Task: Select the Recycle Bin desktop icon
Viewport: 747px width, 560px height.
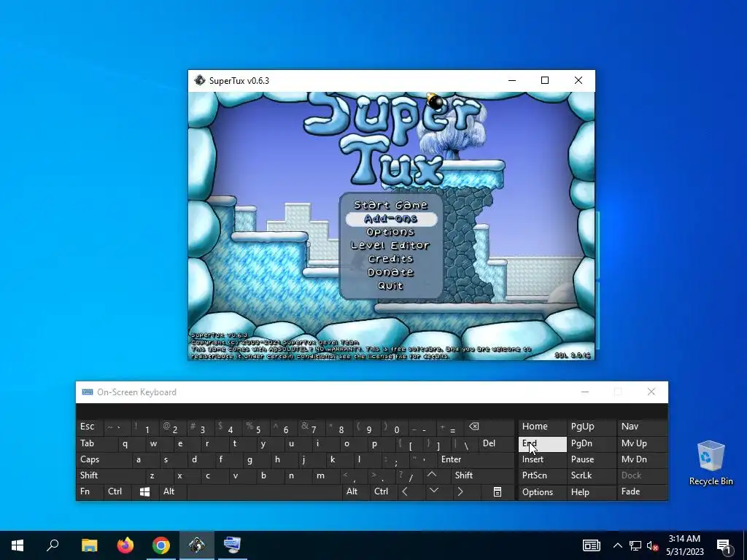Action: 711,463
